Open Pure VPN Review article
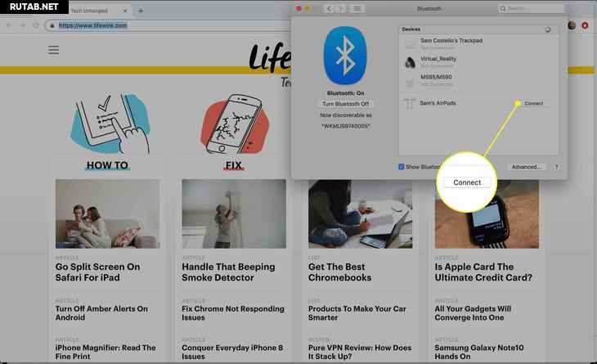This screenshot has width=597, height=364. point(360,352)
